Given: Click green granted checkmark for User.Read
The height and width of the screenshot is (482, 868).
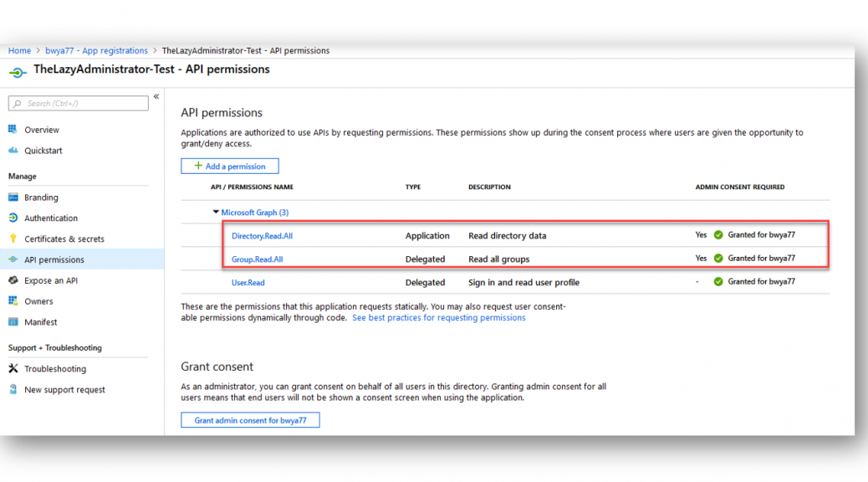Looking at the screenshot, I should 718,281.
